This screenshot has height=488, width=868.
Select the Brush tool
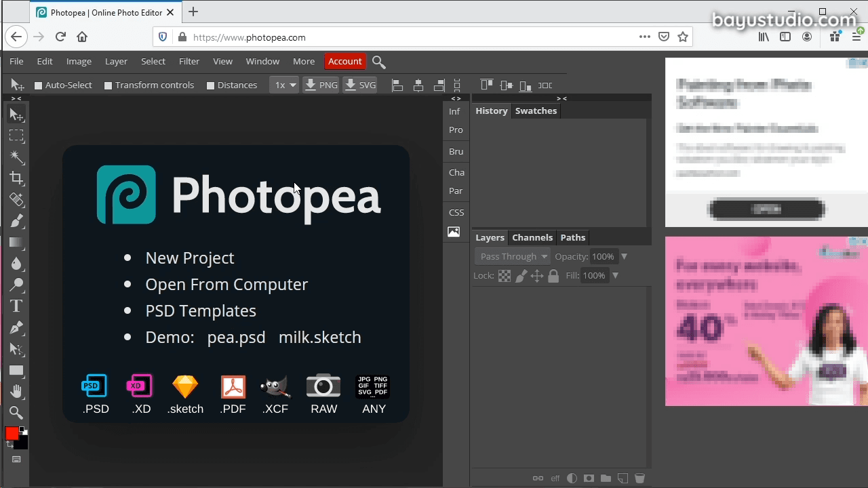[16, 221]
